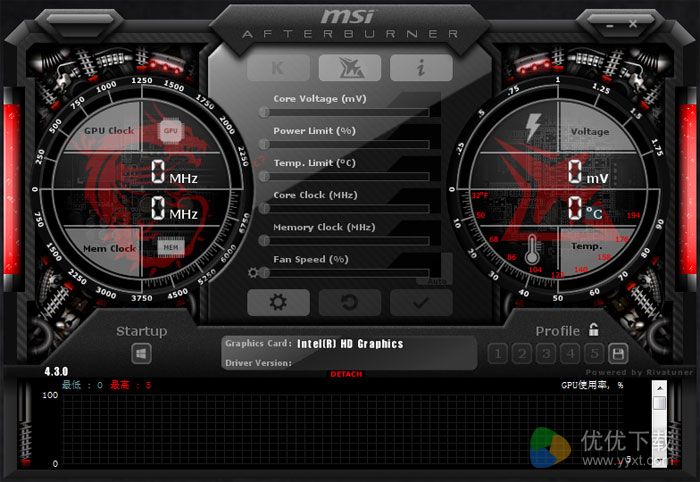Screen dimensions: 700x482
Task: Click the DETACH link
Action: (346, 374)
